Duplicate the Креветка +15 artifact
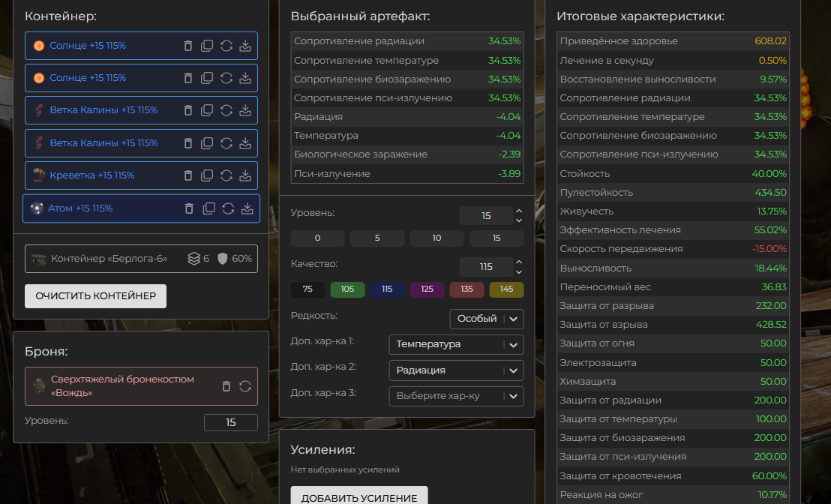The width and height of the screenshot is (831, 504). click(x=207, y=175)
